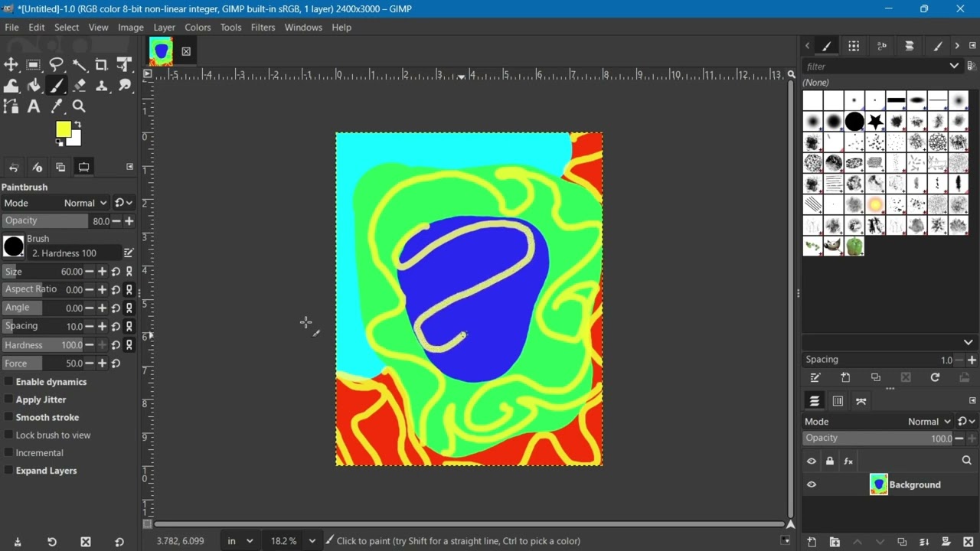980x551 pixels.
Task: Toggle Expand Layers checkbox
Action: pos(8,471)
